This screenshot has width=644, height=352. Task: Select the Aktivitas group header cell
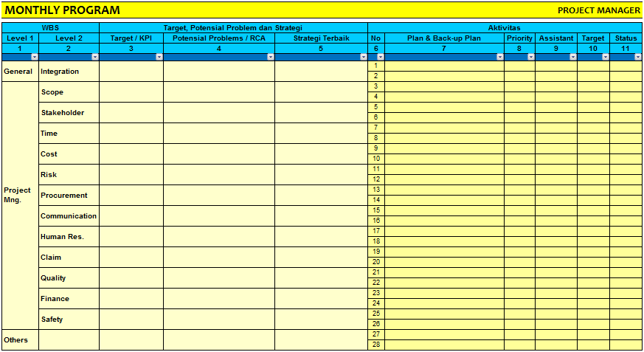[x=505, y=28]
